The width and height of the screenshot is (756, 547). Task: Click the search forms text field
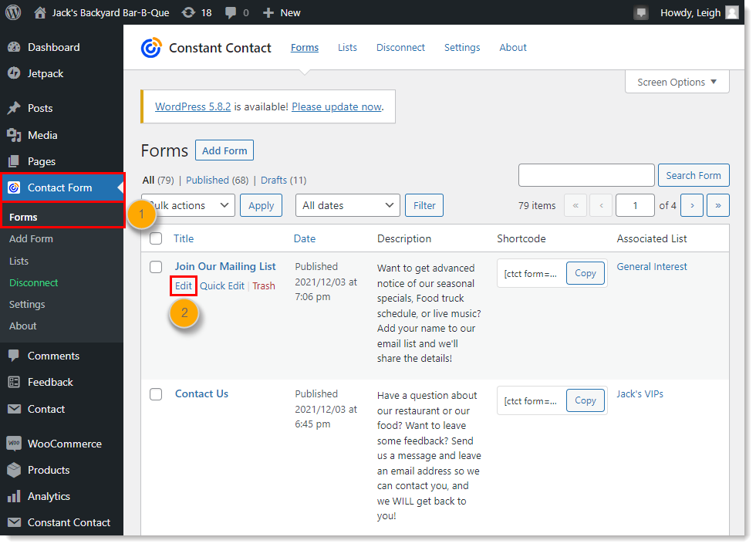tap(586, 175)
